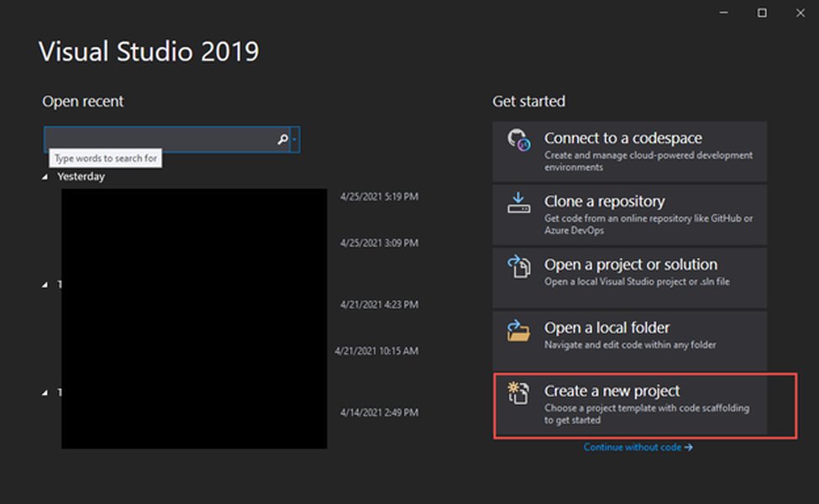Collapse the last recent projects group
The width and height of the screenshot is (819, 504).
[45, 392]
